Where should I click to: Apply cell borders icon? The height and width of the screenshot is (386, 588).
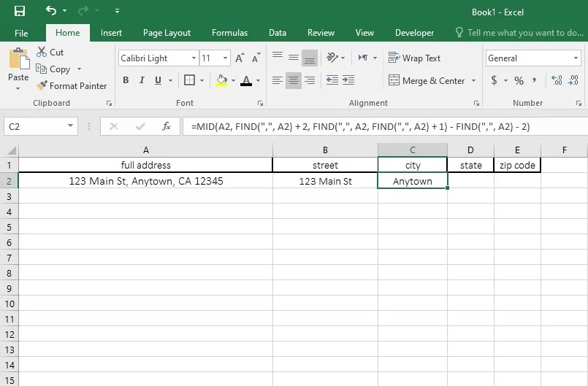189,80
